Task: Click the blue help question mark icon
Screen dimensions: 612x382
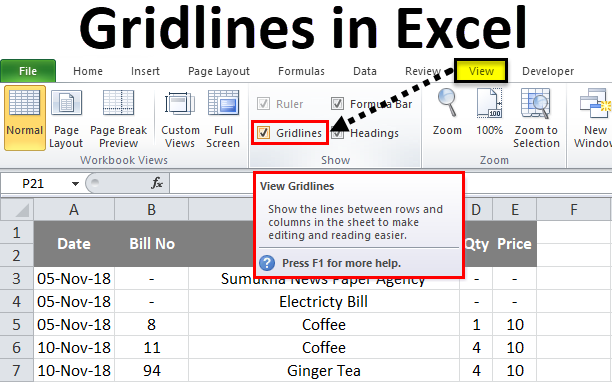Action: tap(267, 263)
